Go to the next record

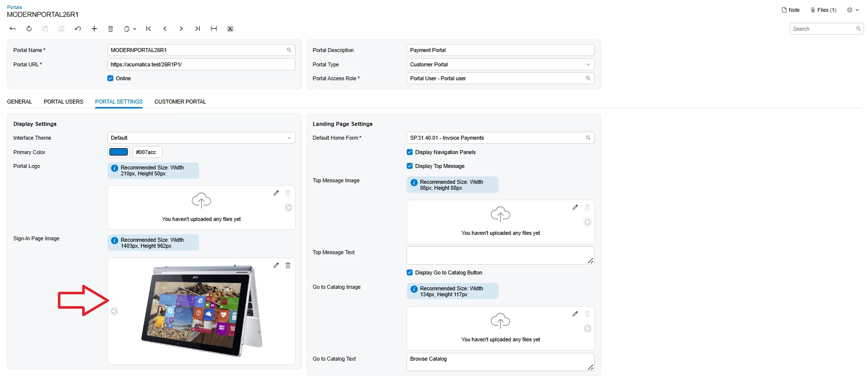click(181, 29)
